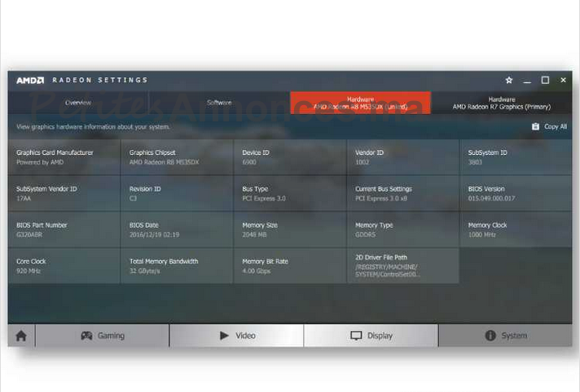The width and height of the screenshot is (580, 392).
Task: Click the AMD logo in title bar
Action: coord(30,81)
